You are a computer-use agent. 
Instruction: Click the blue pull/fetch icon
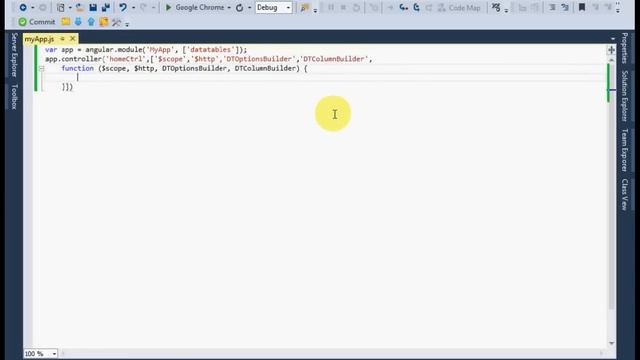[78, 22]
